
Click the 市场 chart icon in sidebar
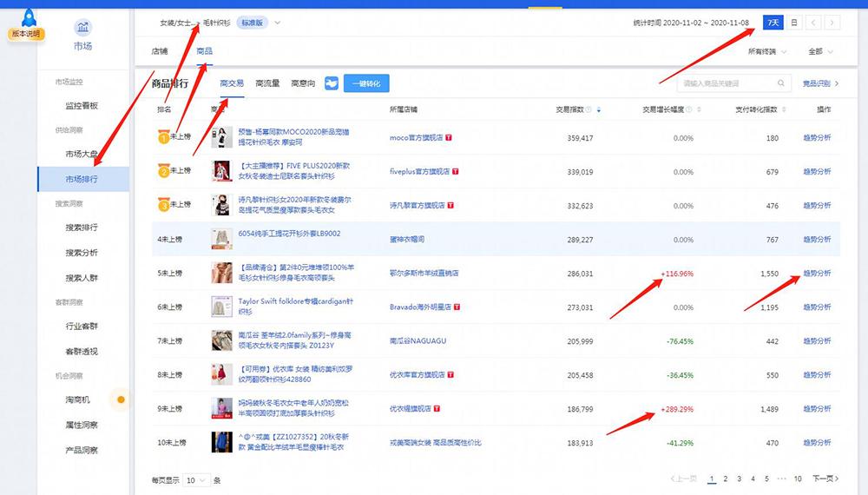pyautogui.click(x=82, y=28)
